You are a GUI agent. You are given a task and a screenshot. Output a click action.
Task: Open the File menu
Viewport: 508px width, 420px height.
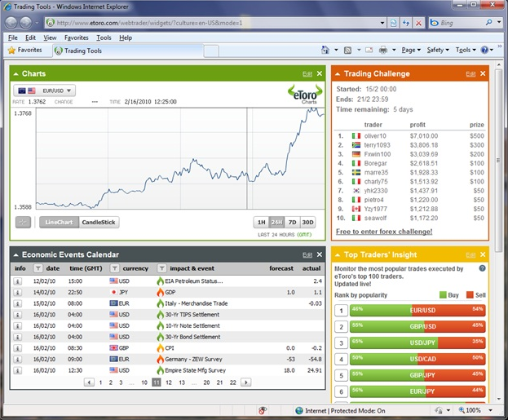click(12, 38)
